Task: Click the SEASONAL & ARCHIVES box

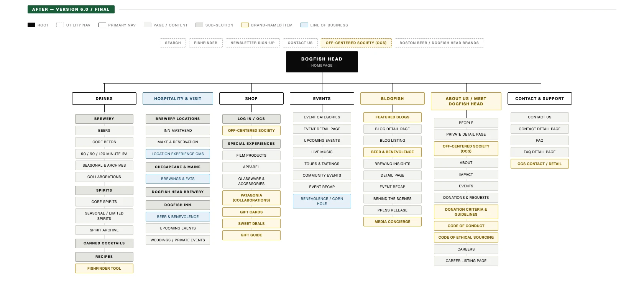Action: (x=104, y=165)
